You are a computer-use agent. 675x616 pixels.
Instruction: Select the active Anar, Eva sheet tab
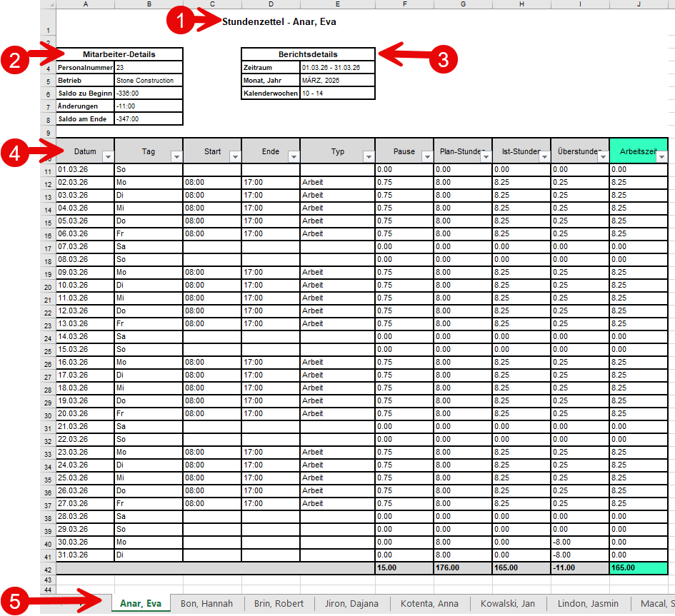coord(141,604)
